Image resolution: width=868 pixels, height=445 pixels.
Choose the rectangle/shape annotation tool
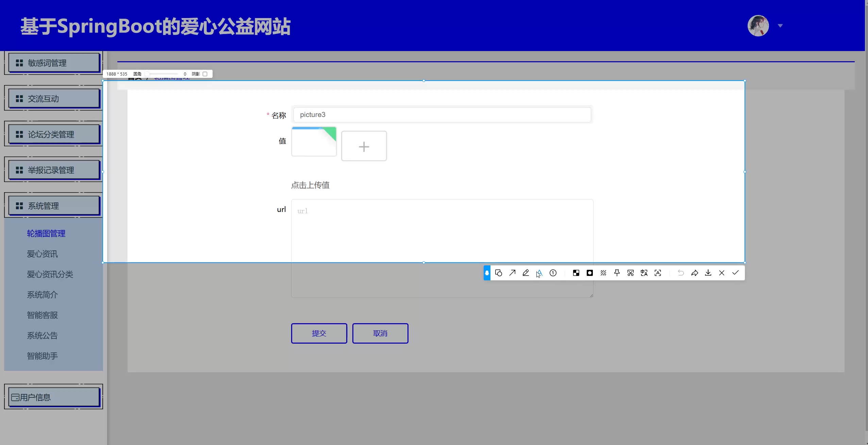499,273
